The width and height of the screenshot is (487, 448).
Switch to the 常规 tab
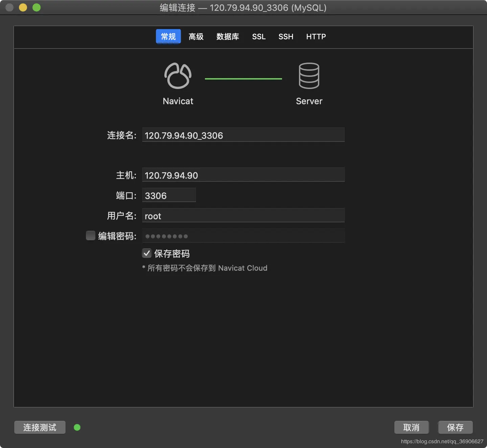pos(168,37)
